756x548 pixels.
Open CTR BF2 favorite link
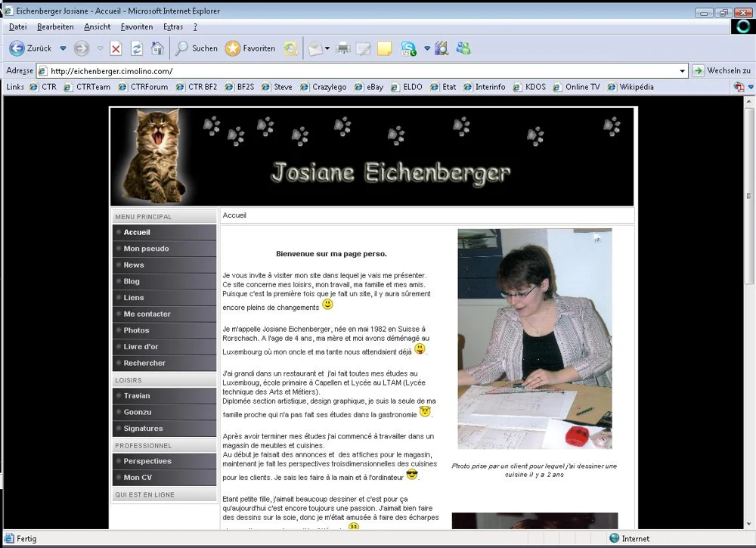point(197,87)
